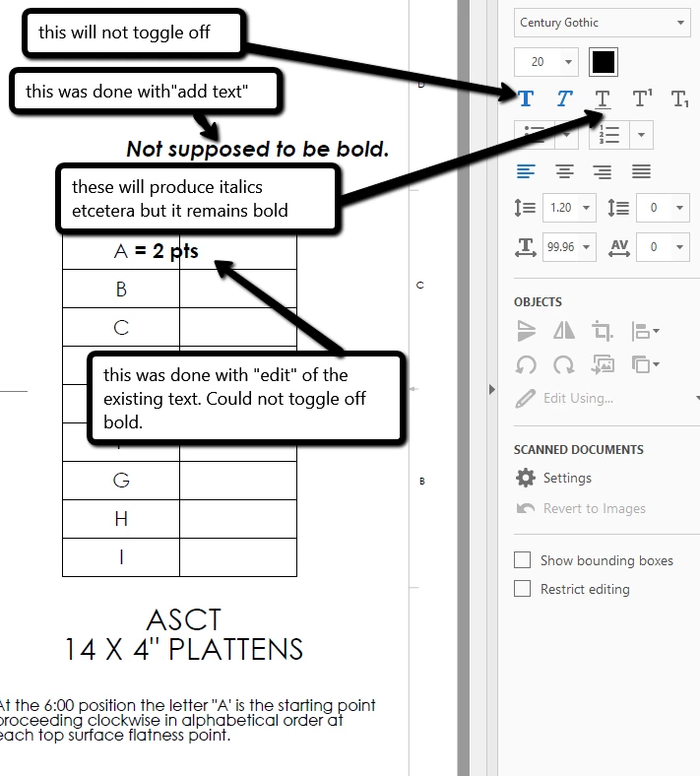Screen dimensions: 700x776
Task: Click the Replace Image icon
Action: pyautogui.click(x=603, y=364)
